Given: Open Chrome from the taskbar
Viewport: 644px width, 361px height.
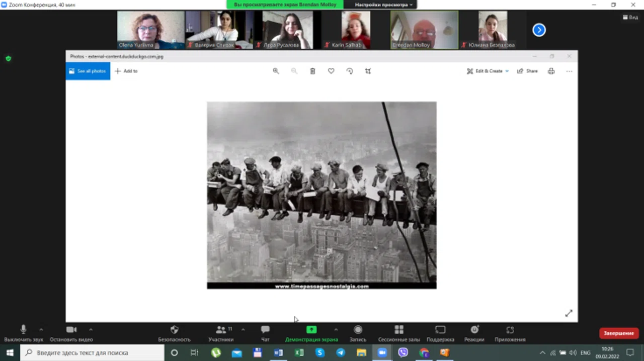Looking at the screenshot, I should 424,352.
